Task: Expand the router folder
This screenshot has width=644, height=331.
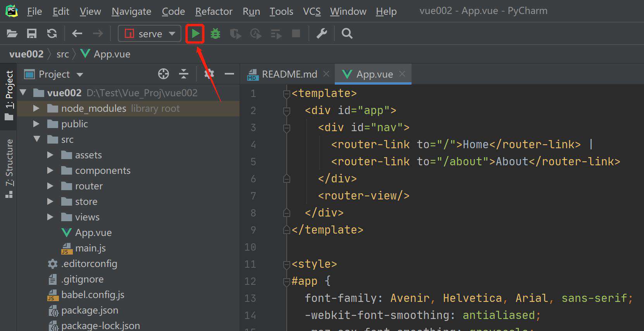Action: point(50,186)
